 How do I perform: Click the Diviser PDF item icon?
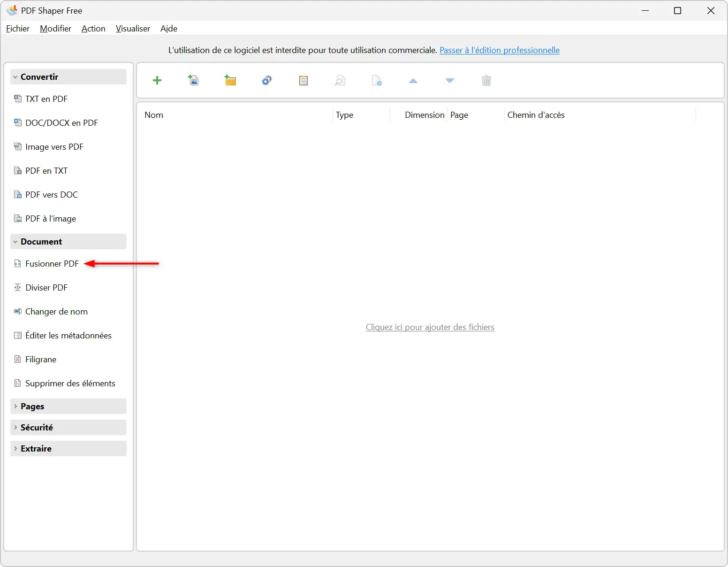click(x=18, y=287)
